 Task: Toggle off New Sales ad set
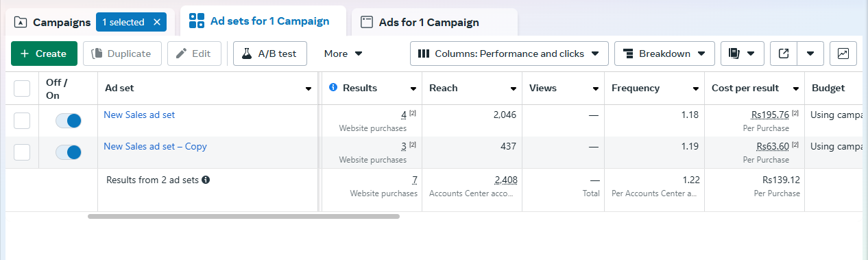coord(69,121)
